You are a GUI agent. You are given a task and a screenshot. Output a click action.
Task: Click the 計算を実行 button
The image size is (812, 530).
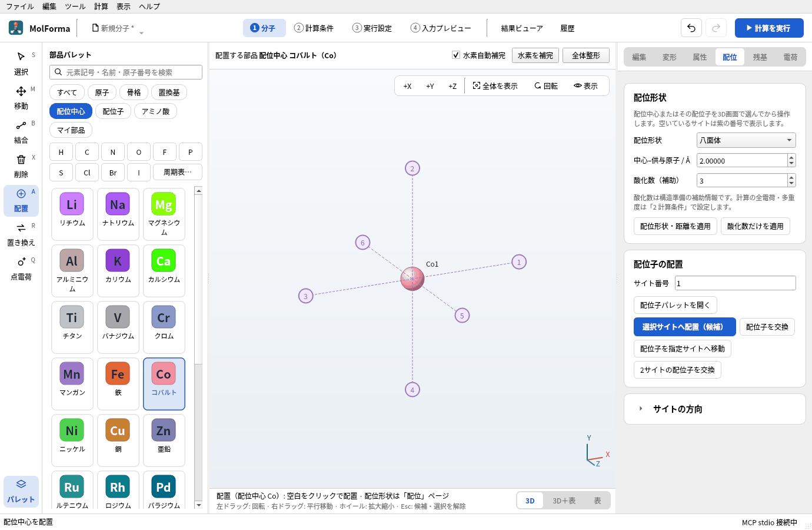coord(769,28)
